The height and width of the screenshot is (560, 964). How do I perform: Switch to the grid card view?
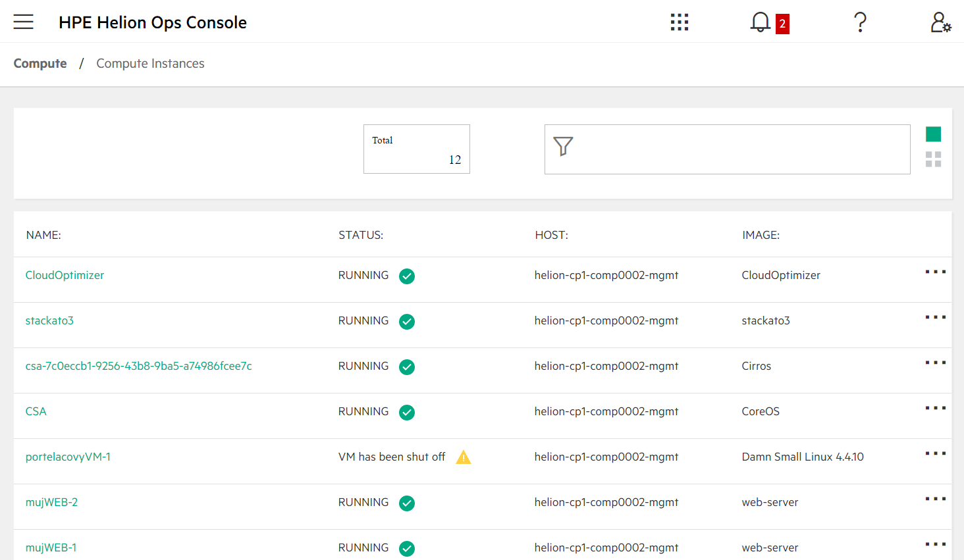click(933, 159)
